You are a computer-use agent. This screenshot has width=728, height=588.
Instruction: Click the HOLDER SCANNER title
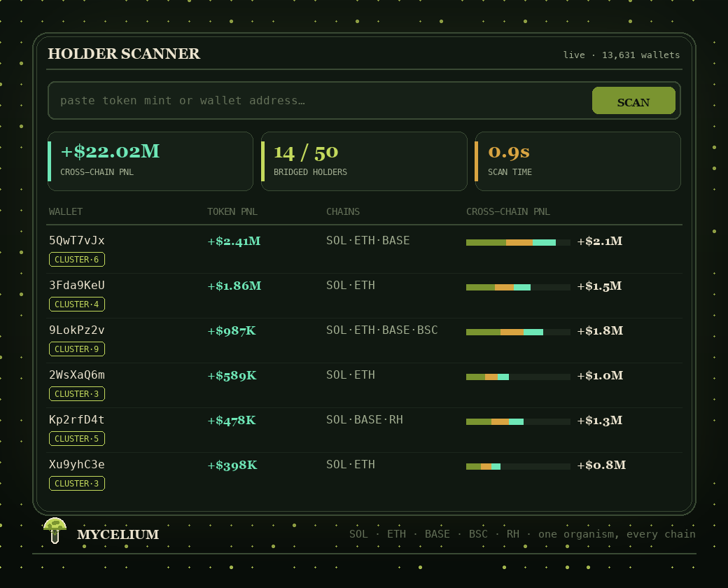(124, 54)
